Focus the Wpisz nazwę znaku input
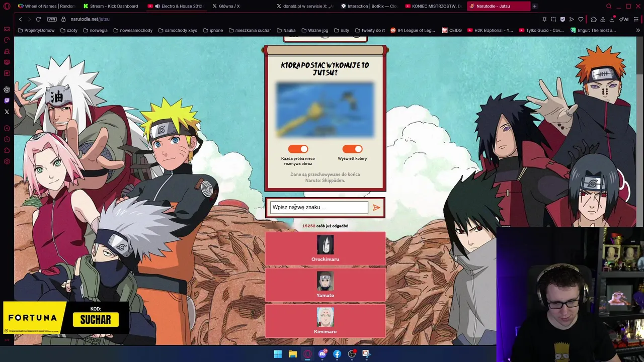Viewport: 644px width, 362px height. [x=319, y=207]
